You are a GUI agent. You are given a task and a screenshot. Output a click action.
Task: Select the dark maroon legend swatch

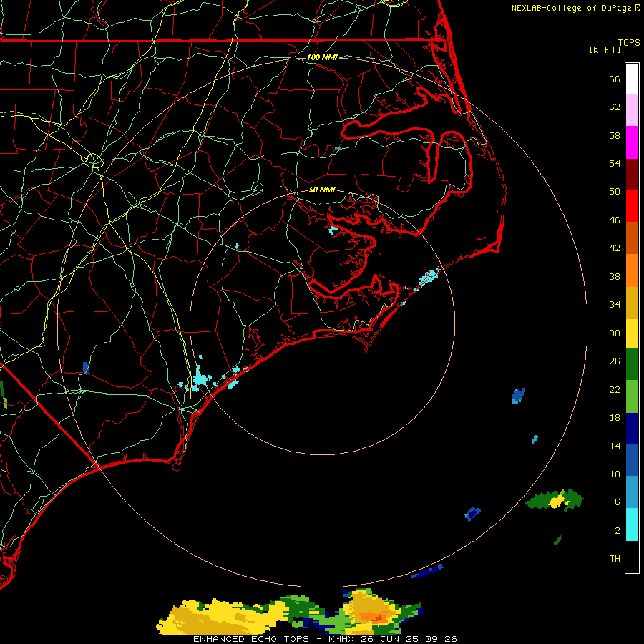tap(632, 174)
